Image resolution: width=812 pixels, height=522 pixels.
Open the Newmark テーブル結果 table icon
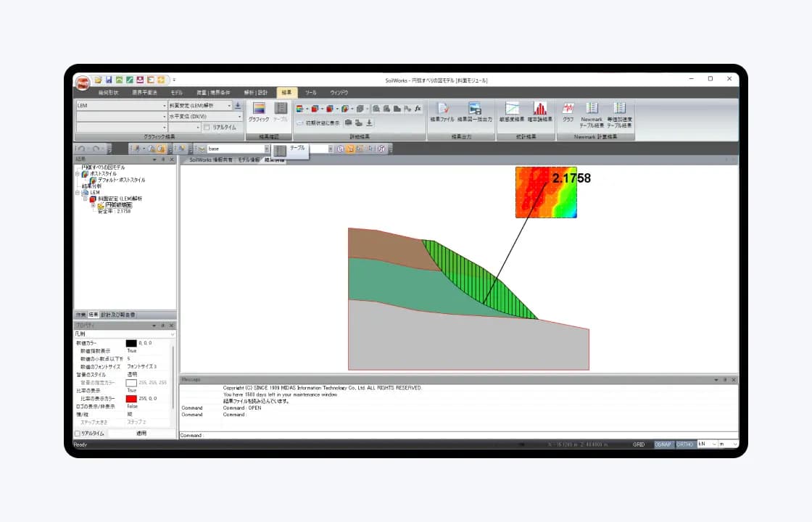click(x=592, y=115)
